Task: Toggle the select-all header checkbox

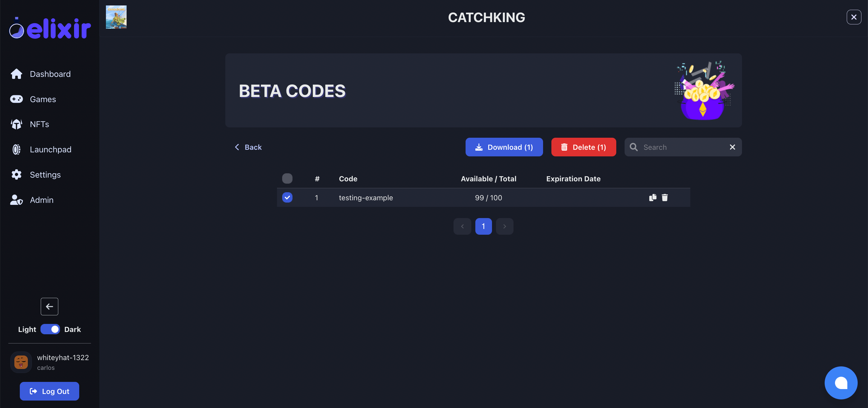Action: point(287,178)
